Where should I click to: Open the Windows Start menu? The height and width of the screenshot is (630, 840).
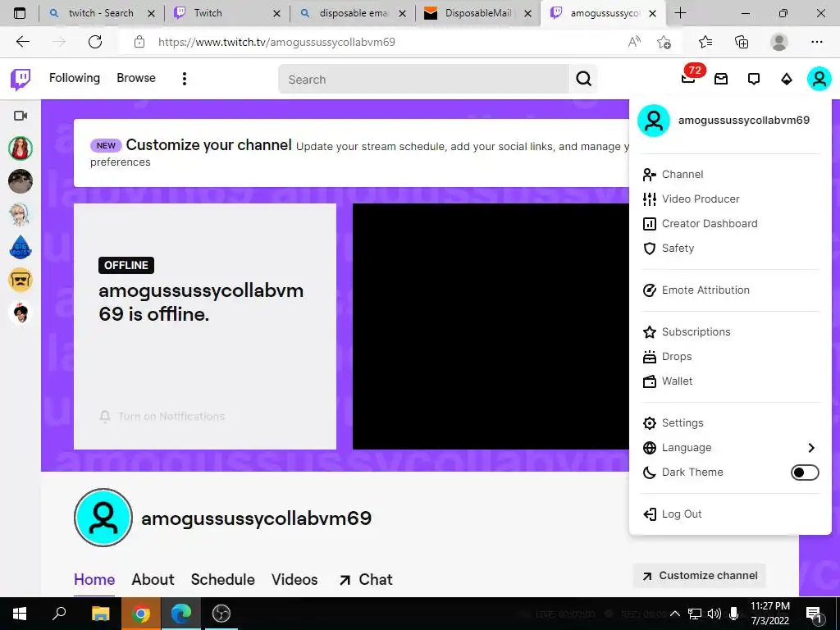pyautogui.click(x=20, y=614)
